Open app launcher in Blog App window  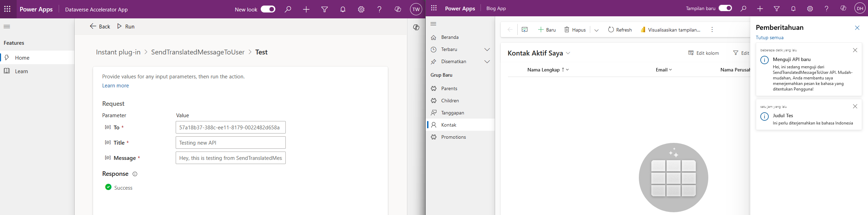[434, 8]
